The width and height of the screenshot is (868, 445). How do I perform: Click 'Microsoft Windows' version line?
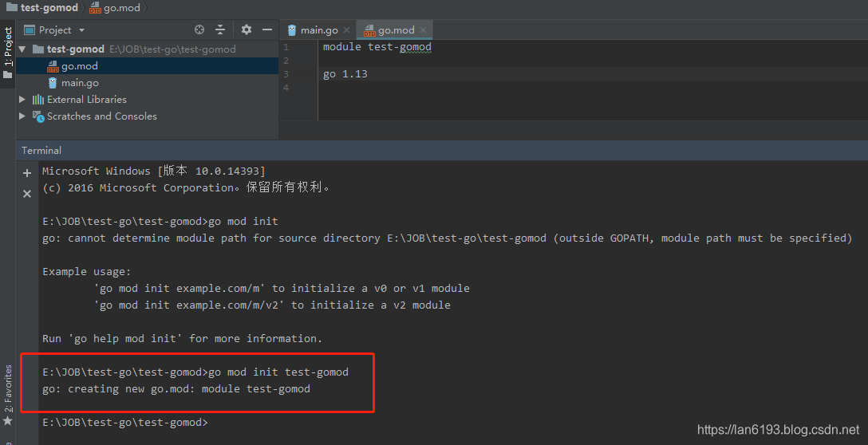pyautogui.click(x=154, y=171)
